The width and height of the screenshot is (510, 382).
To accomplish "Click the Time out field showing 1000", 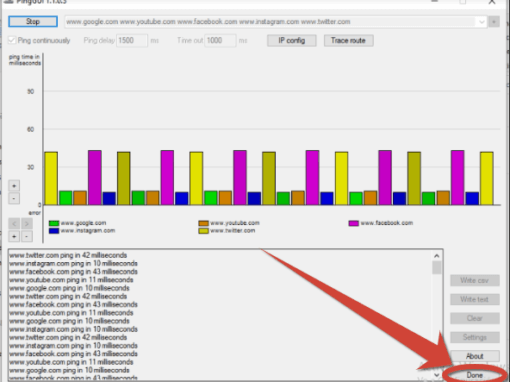I will pos(220,41).
